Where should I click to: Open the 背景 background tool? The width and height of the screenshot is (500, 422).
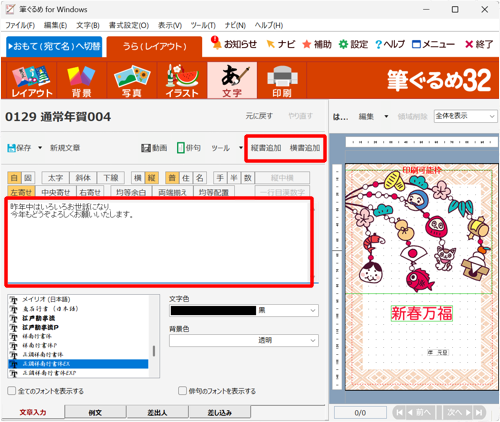point(82,81)
